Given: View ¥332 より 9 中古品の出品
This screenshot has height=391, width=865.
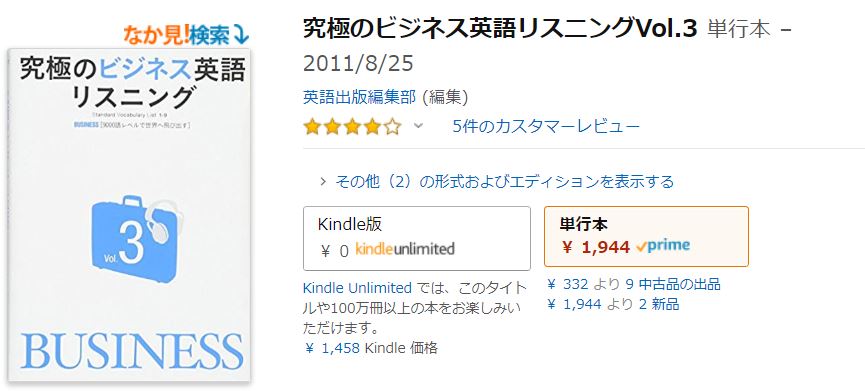Looking at the screenshot, I should 634,285.
